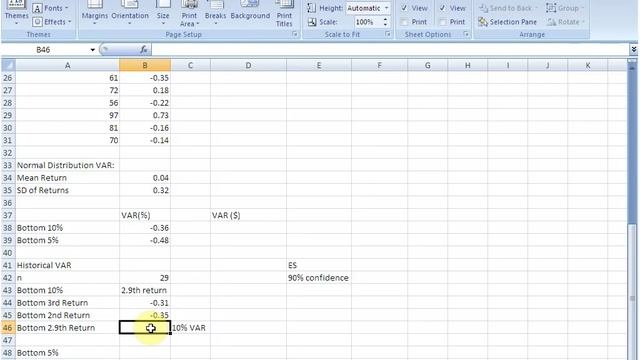Select row 33 header
Screen dimensions: 640x360
click(x=8, y=165)
